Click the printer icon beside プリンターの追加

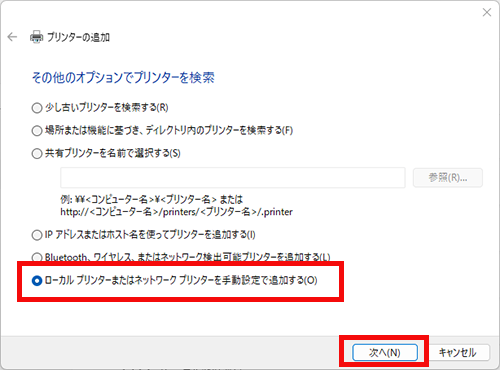pyautogui.click(x=36, y=37)
